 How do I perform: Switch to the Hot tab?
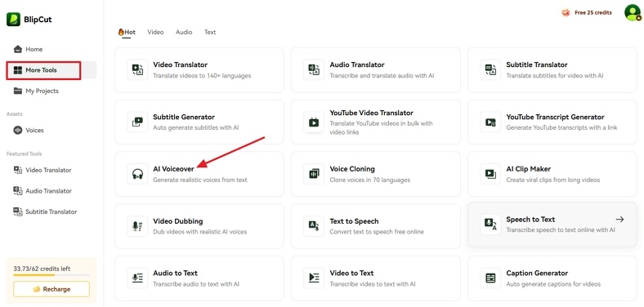pyautogui.click(x=127, y=32)
